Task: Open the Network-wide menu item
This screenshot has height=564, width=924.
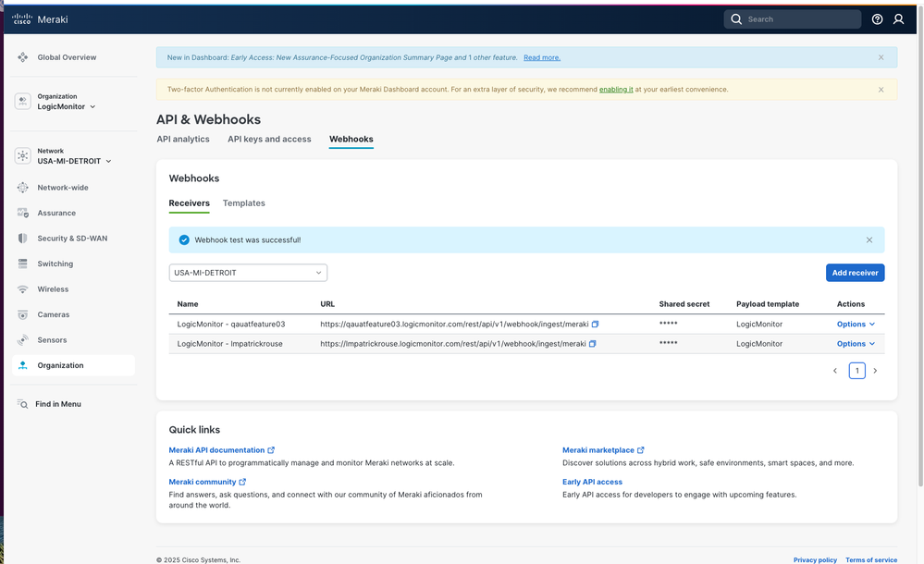Action: click(63, 188)
